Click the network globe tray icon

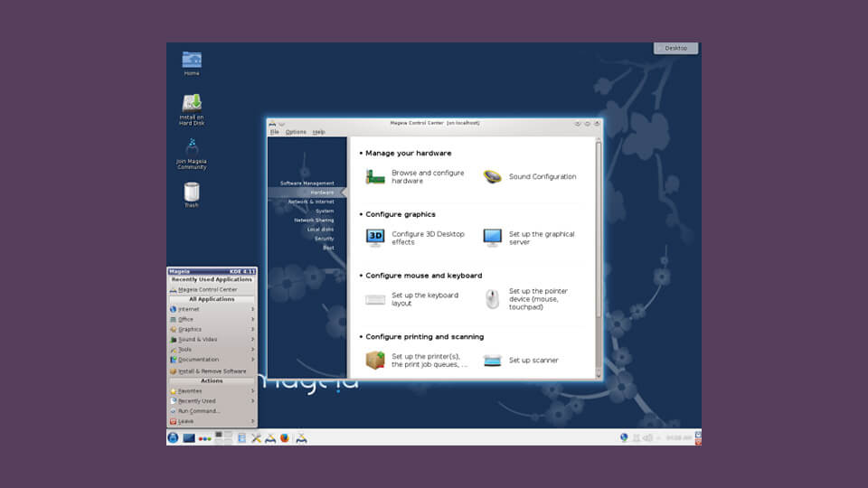(624, 437)
